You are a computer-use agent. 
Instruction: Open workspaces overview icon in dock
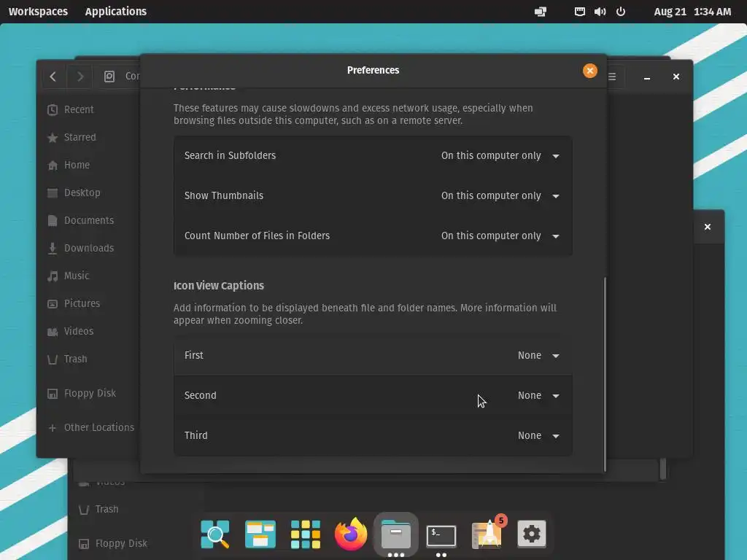coord(260,534)
